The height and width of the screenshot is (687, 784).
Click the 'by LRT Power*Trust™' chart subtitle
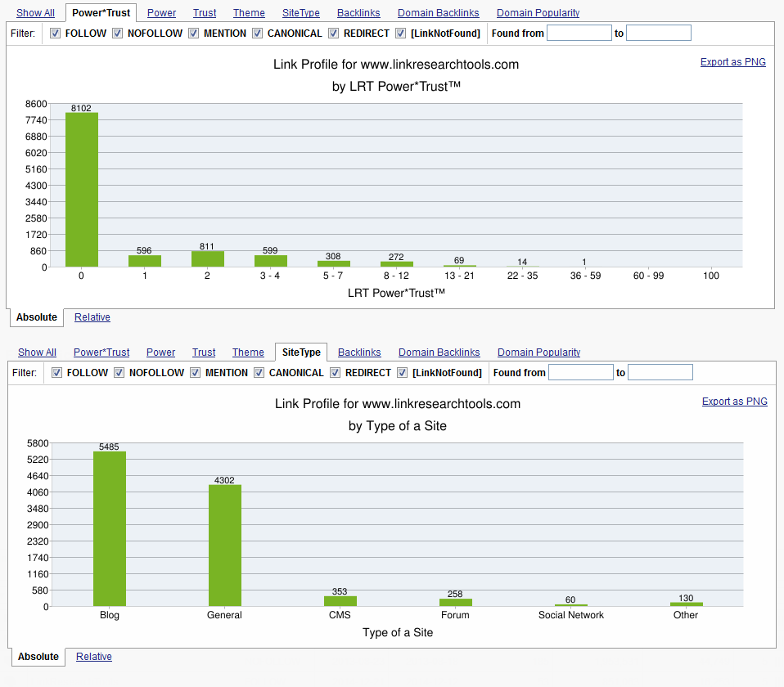[396, 87]
